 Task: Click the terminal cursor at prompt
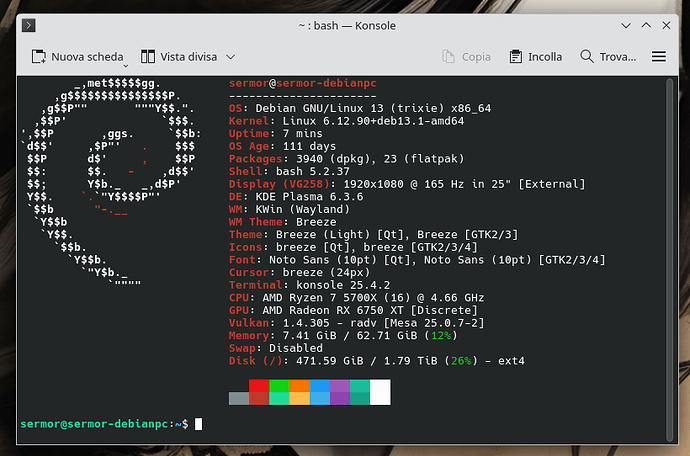(x=198, y=424)
